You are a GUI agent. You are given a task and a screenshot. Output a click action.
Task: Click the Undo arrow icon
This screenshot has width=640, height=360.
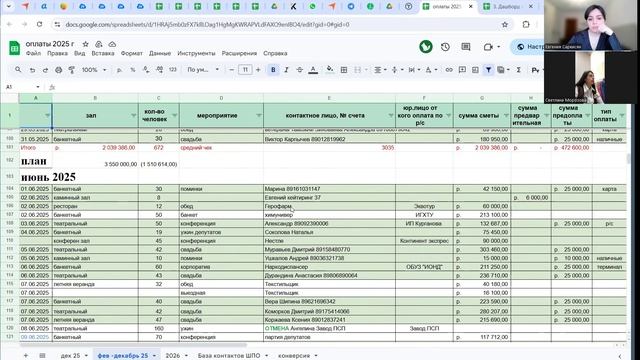click(32, 70)
